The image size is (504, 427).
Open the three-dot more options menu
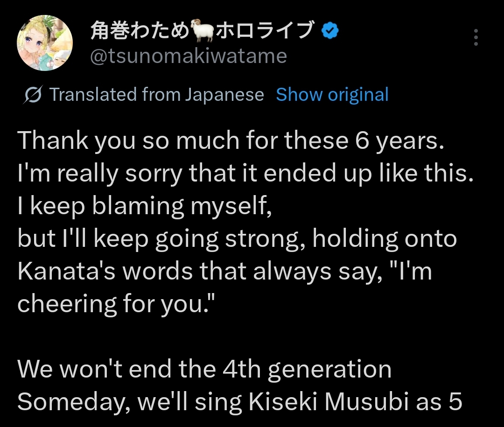click(x=476, y=37)
